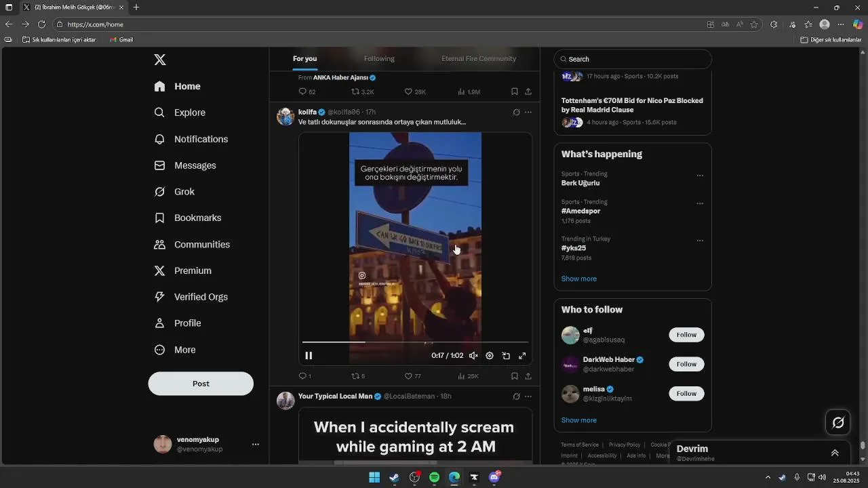Reply to the post with 62 comments

click(307, 91)
